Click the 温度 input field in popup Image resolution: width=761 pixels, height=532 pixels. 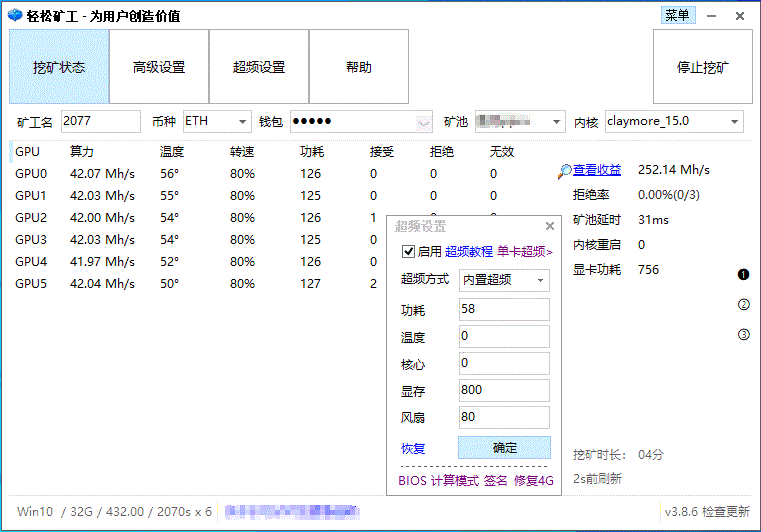[x=504, y=336]
